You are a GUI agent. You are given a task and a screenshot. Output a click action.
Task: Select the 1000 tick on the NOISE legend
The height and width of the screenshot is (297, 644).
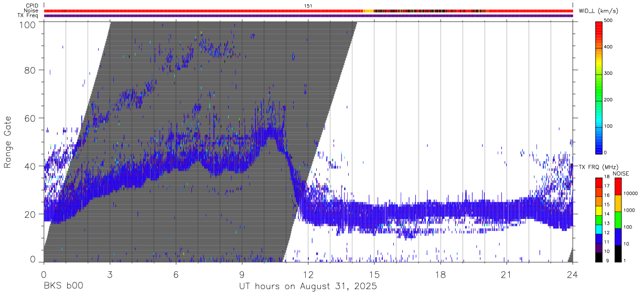(x=628, y=210)
